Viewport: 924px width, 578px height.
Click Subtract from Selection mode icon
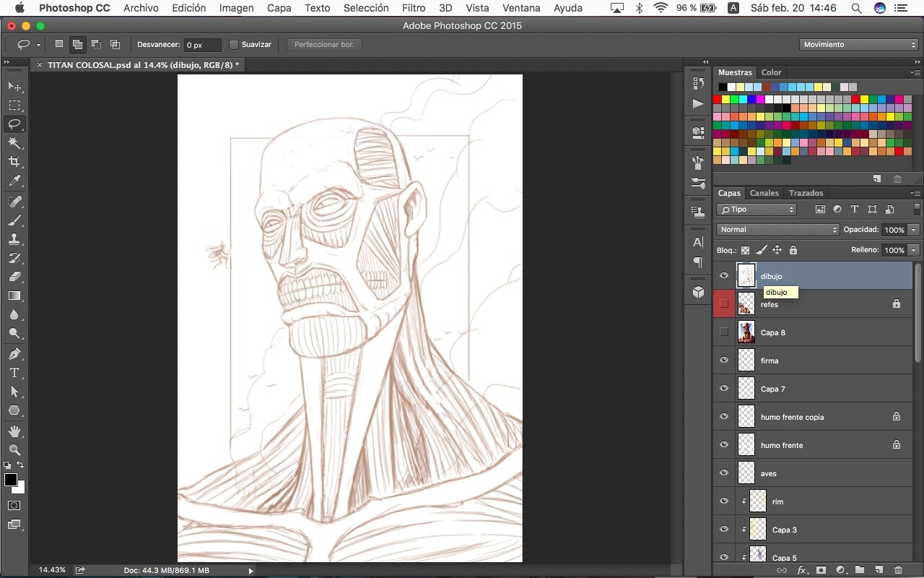[x=96, y=44]
